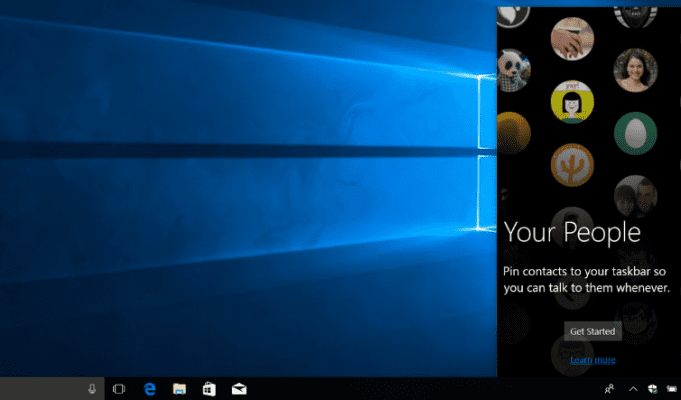Select the handshake photo contact avatar
The height and width of the screenshot is (400, 681).
tap(572, 39)
